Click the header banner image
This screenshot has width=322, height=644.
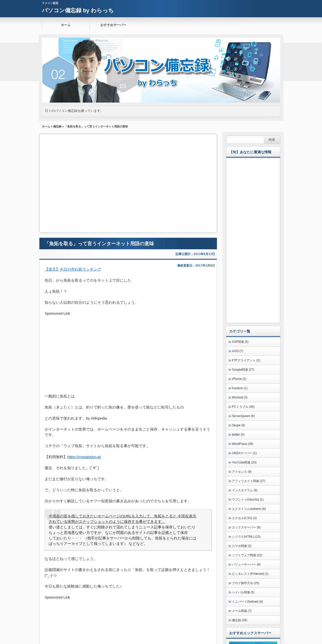[x=161, y=70]
